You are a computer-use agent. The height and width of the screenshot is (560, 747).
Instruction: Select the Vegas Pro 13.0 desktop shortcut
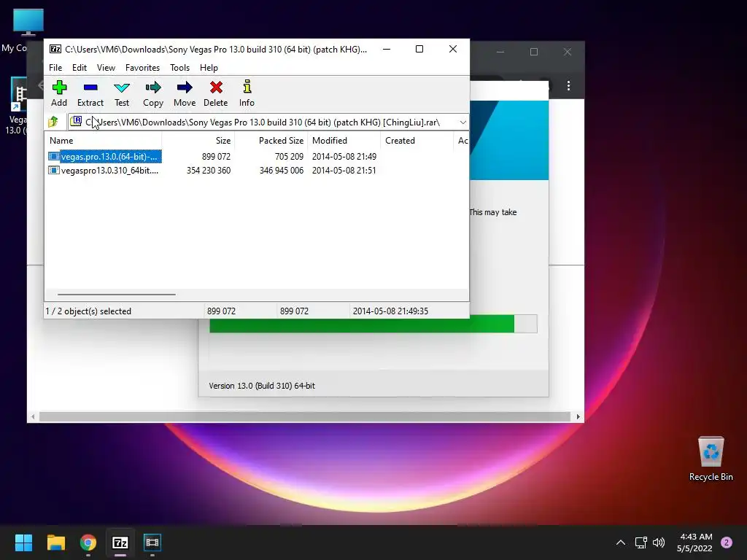[x=18, y=106]
